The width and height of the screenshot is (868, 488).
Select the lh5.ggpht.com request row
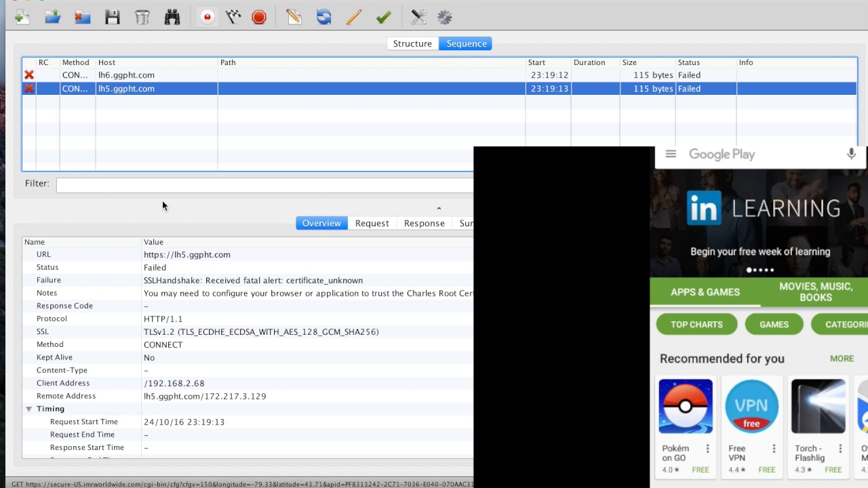(439, 89)
